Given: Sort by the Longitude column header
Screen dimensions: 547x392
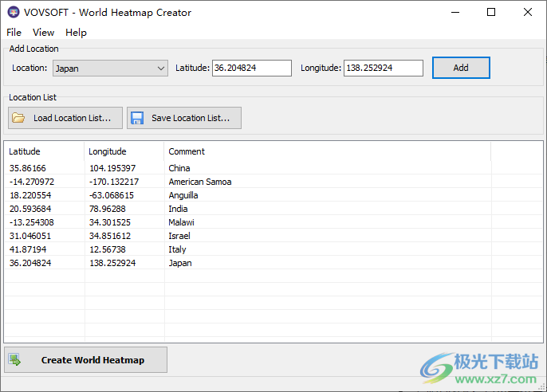Looking at the screenshot, I should tap(124, 151).
